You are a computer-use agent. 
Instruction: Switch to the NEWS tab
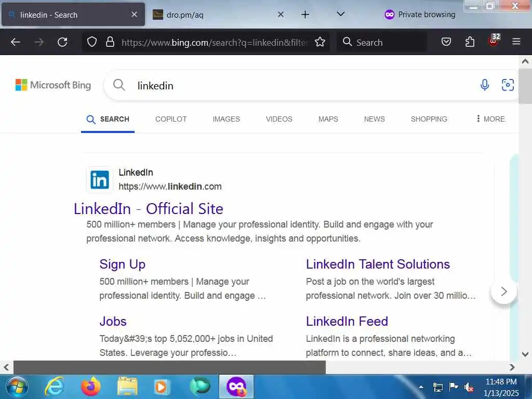click(x=374, y=119)
